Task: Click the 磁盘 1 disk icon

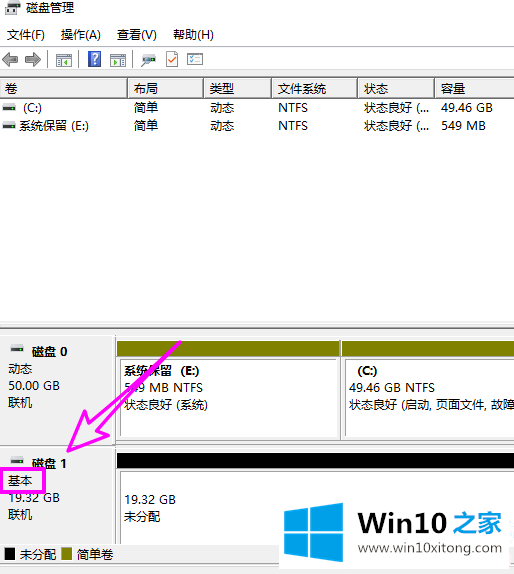Action: (17, 461)
